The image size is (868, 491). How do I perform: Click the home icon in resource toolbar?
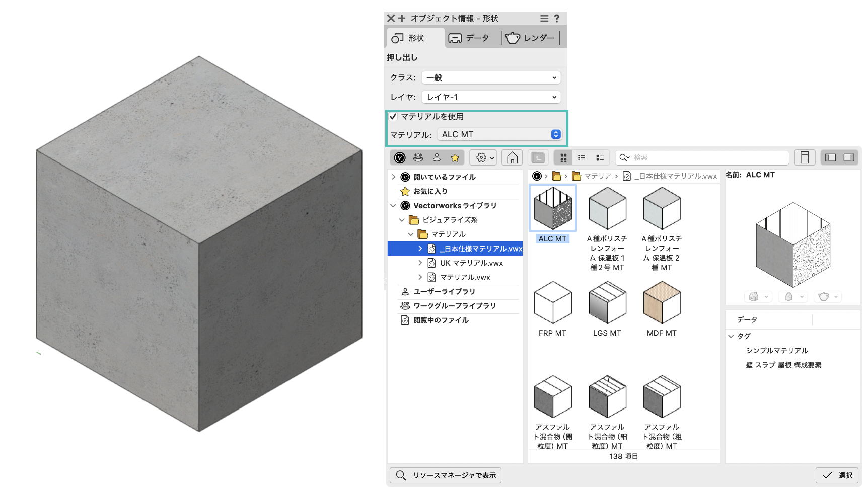(x=512, y=158)
